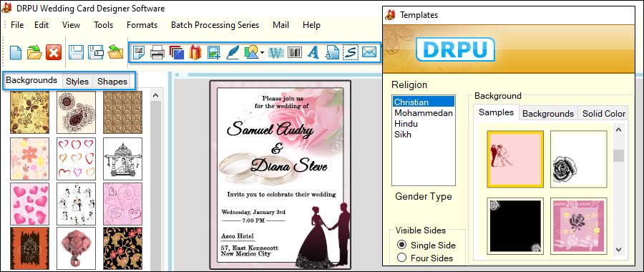The image size is (644, 272).
Task: Open the Tools menu
Action: pyautogui.click(x=104, y=25)
